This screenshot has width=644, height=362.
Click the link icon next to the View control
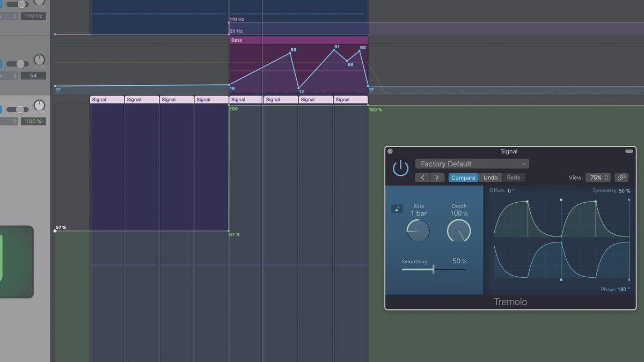pos(621,177)
